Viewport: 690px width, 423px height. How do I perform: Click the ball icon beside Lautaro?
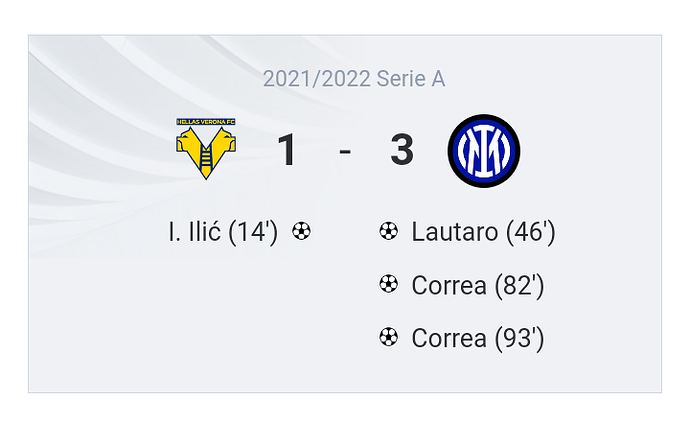click(389, 232)
